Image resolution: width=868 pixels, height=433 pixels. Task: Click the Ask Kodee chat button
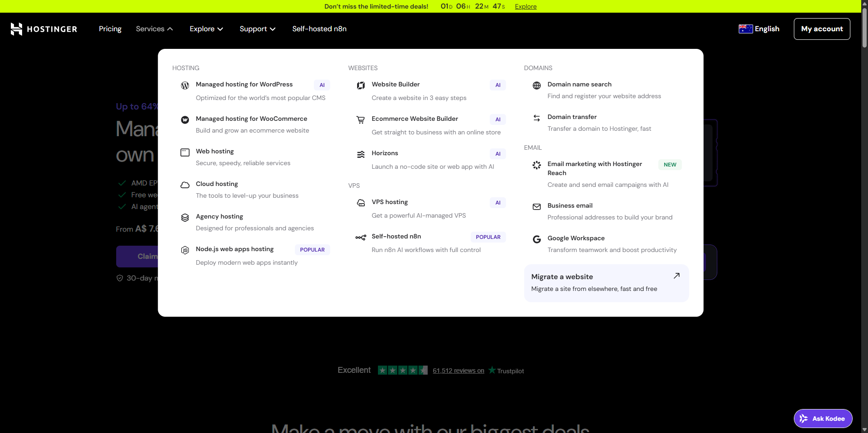click(x=823, y=419)
